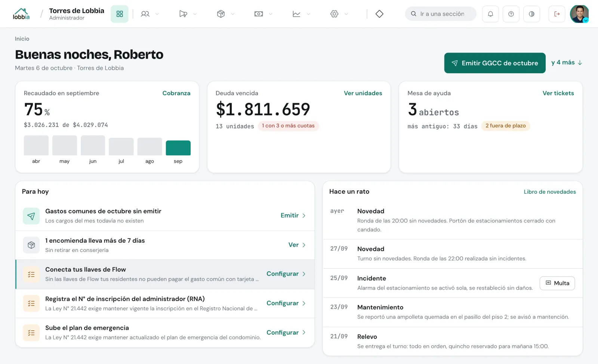Open Ver tickets link
The height and width of the screenshot is (364, 598).
(x=558, y=93)
